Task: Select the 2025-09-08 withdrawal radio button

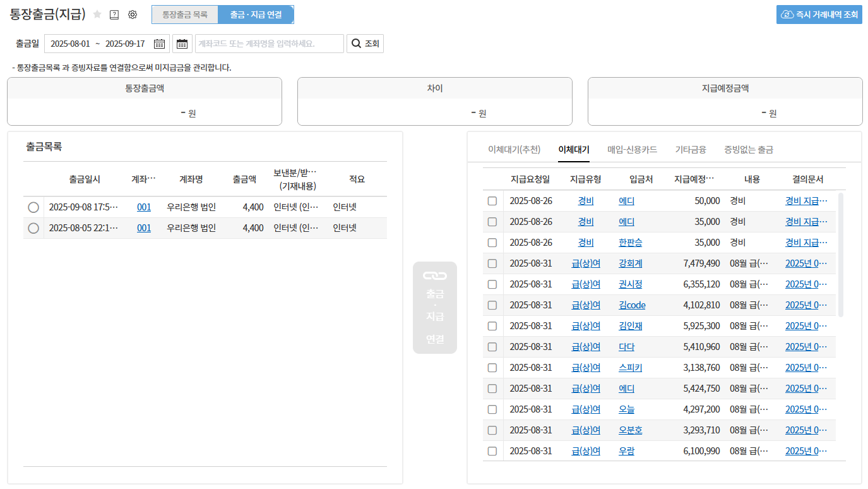Action: (33, 207)
